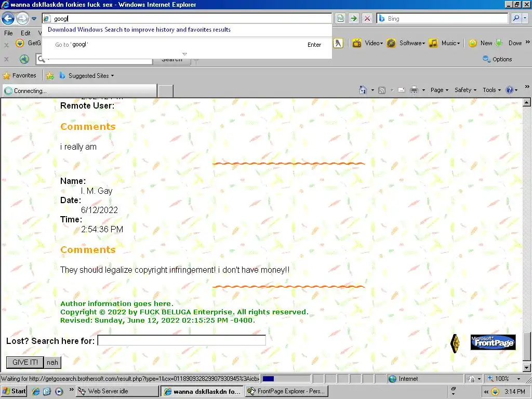Click the GetGo toolbar logo icon
The height and width of the screenshot is (399, 532).
coord(20,43)
